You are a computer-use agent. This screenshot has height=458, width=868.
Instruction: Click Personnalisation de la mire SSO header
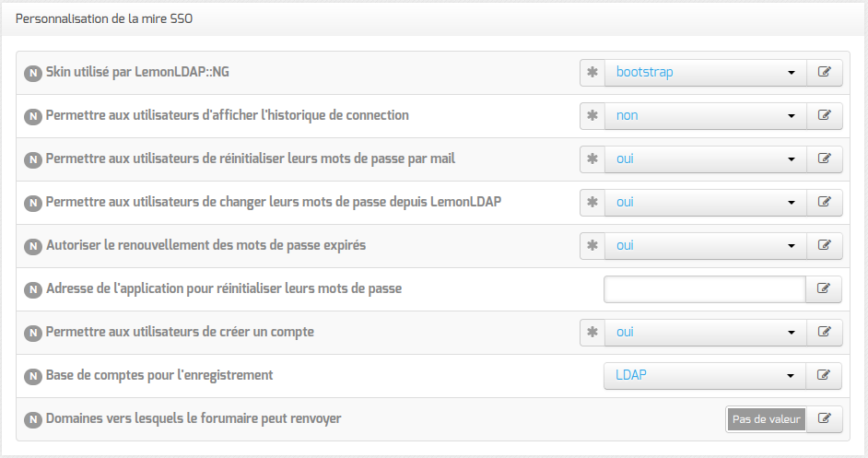[x=104, y=18]
